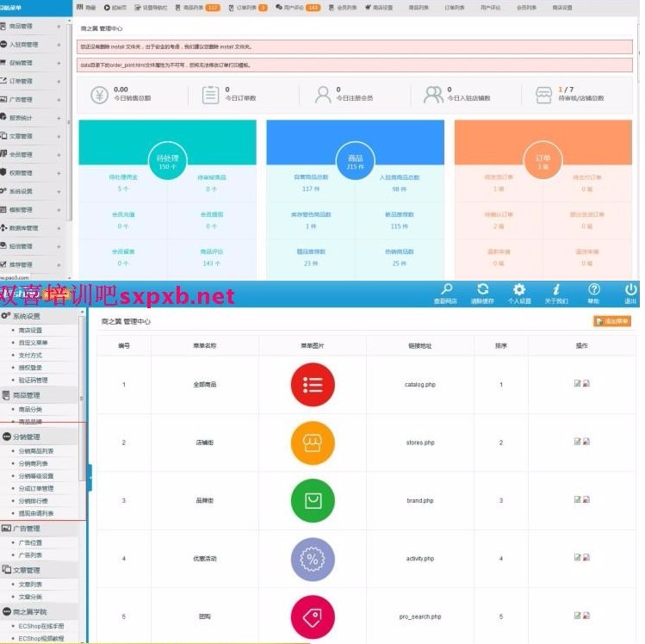The height and width of the screenshot is (644, 645).
Task: Click the 商品评论 143 个 stat
Action: 212,257
